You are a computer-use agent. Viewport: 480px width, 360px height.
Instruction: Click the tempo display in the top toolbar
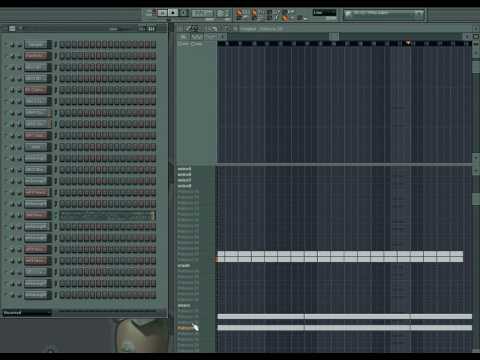point(202,13)
